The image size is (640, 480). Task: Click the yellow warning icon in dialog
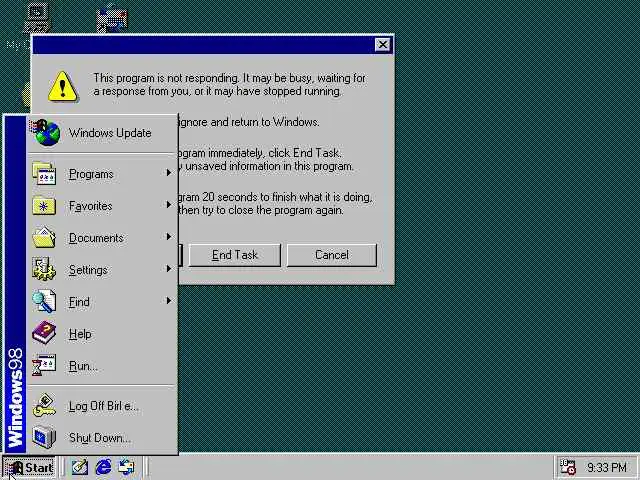click(62, 86)
